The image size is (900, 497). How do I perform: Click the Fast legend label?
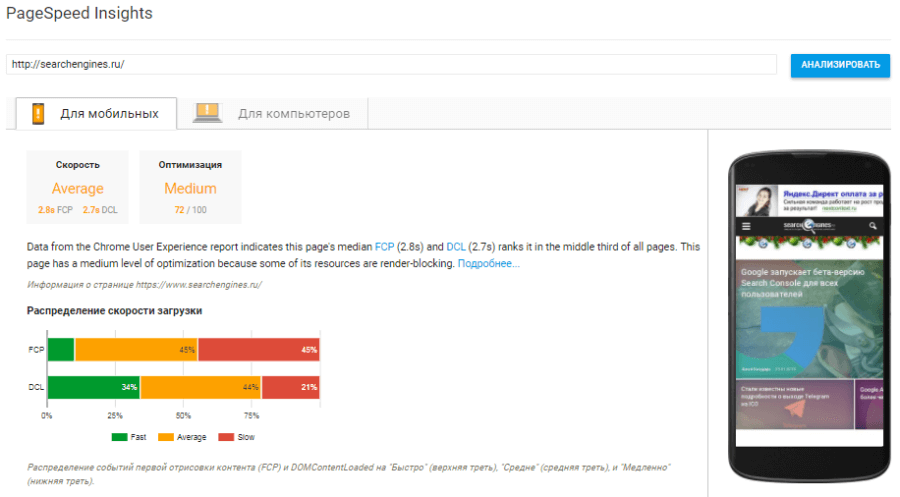click(x=138, y=437)
